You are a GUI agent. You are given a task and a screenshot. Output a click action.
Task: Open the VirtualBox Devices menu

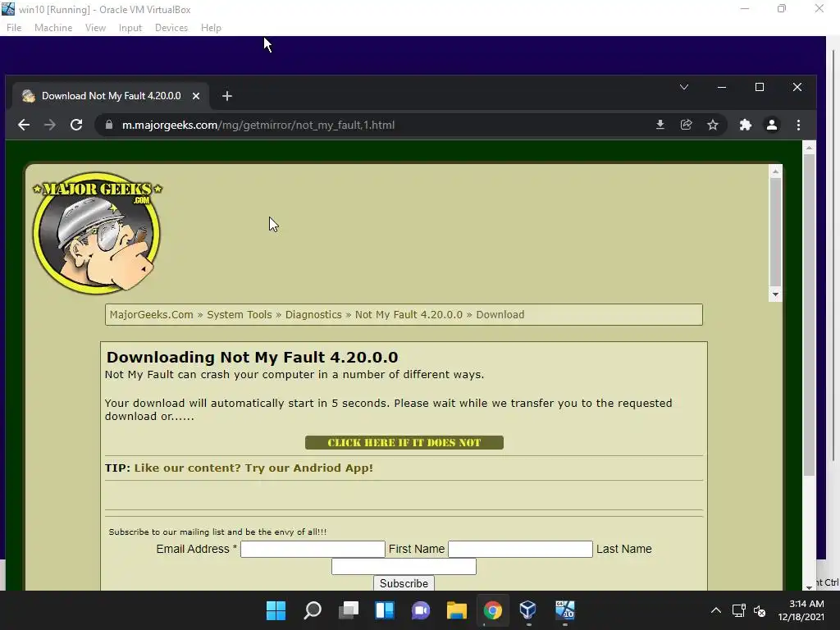coord(171,28)
